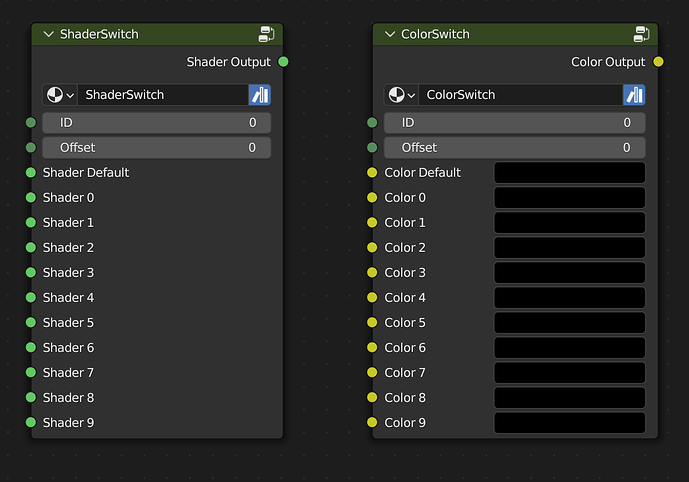This screenshot has height=482, width=689.
Task: Click the ID input socket on ColorSwitch
Action: tap(372, 123)
